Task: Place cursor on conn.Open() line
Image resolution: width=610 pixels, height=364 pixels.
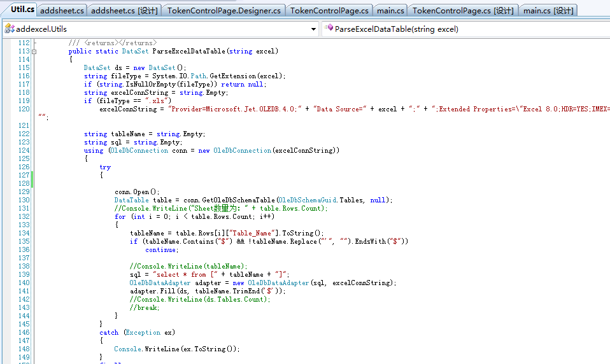Action: tap(136, 192)
